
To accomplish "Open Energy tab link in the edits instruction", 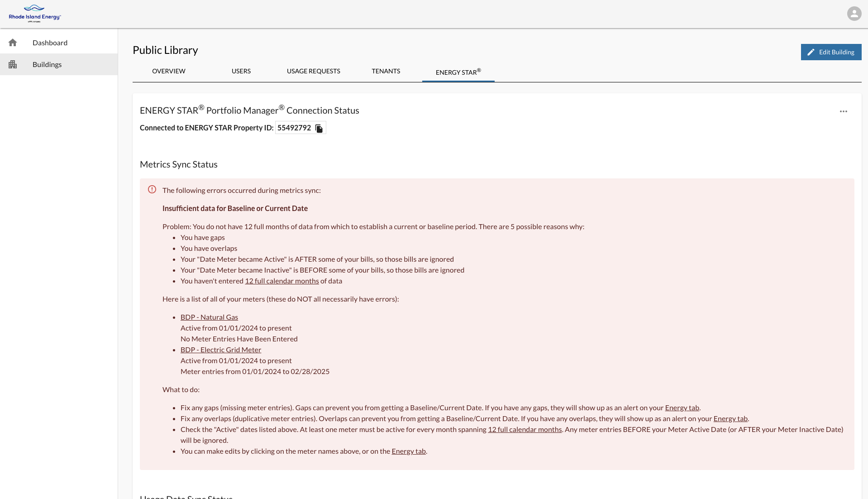I will point(409,451).
